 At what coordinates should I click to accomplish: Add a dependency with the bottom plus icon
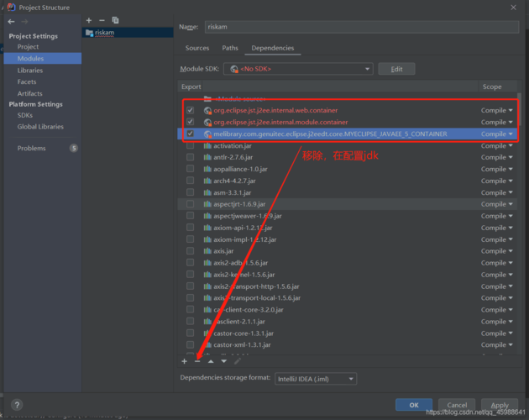pos(184,361)
